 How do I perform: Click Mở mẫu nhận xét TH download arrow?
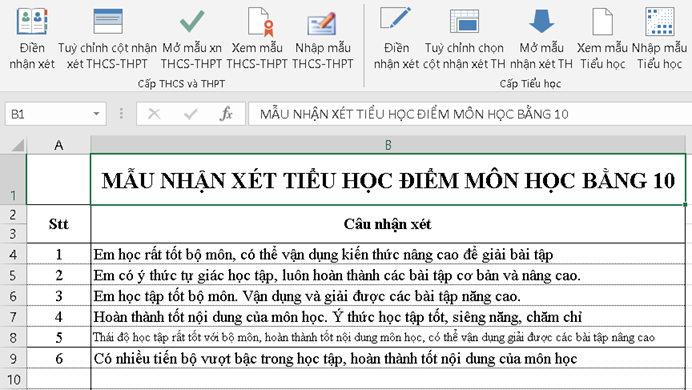click(542, 21)
